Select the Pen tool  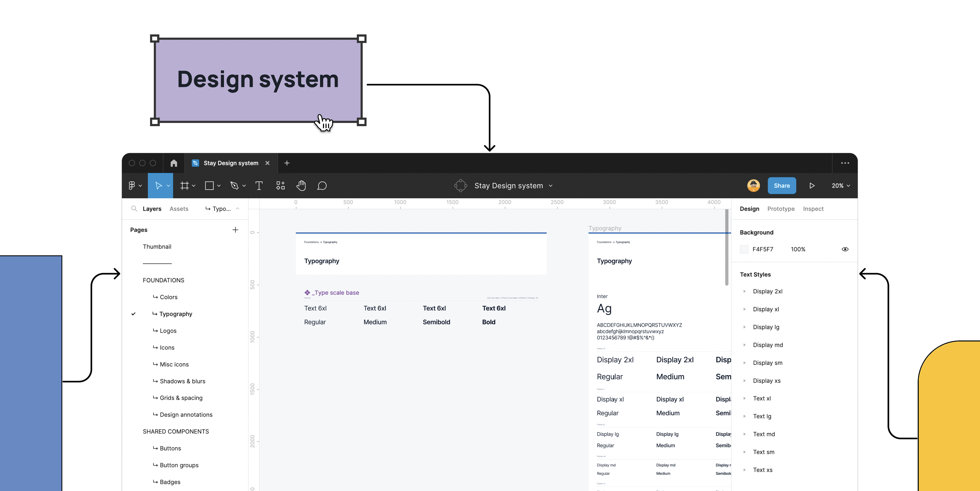coord(234,186)
